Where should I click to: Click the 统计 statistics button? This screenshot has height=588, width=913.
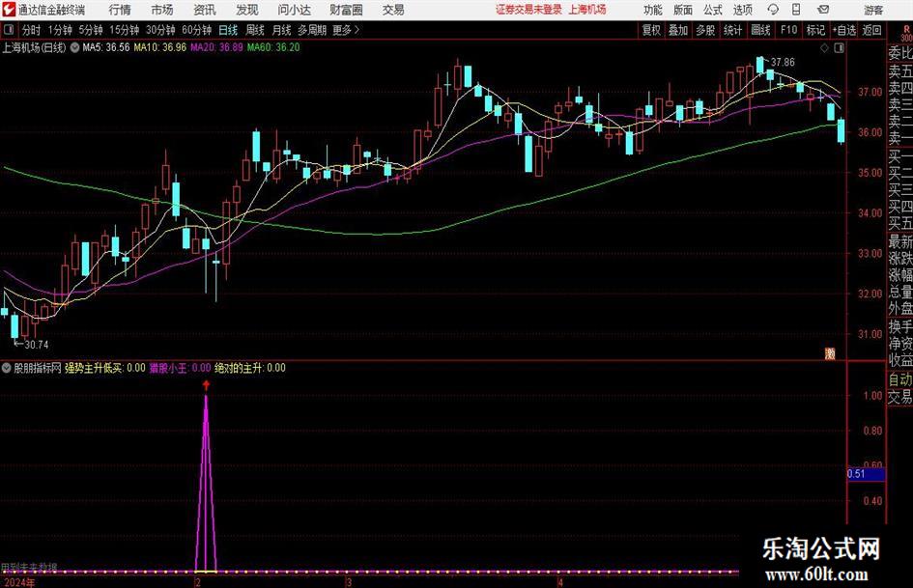[733, 30]
